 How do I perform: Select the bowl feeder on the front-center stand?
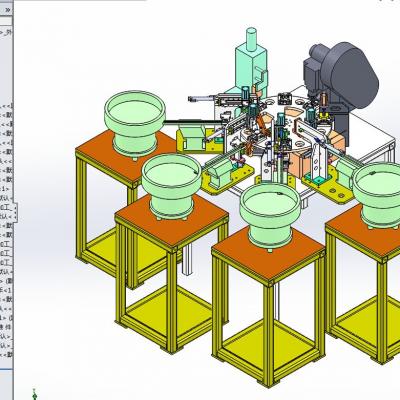pyautogui.click(x=269, y=214)
